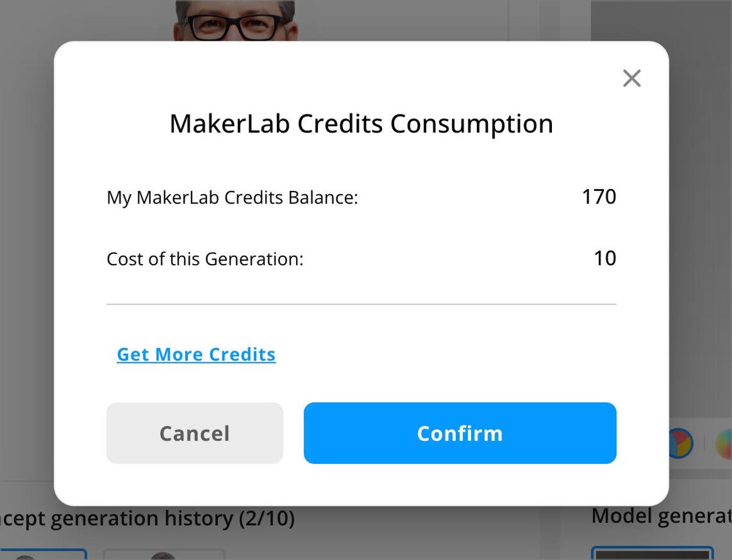Viewport: 732px width, 560px height.
Task: Open the Get More Credits link
Action: 196,354
